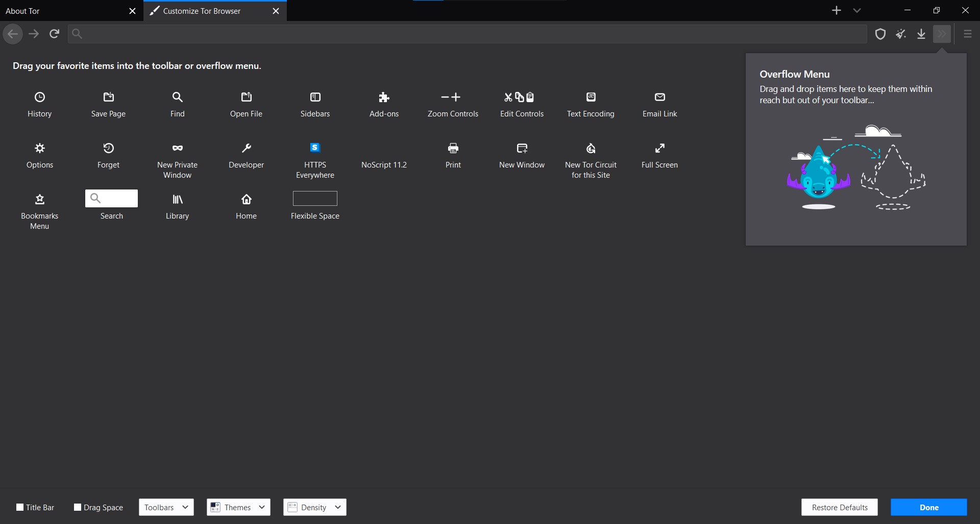Open the overflow menu chevron button
Screen dimensions: 980x524
[942, 34]
